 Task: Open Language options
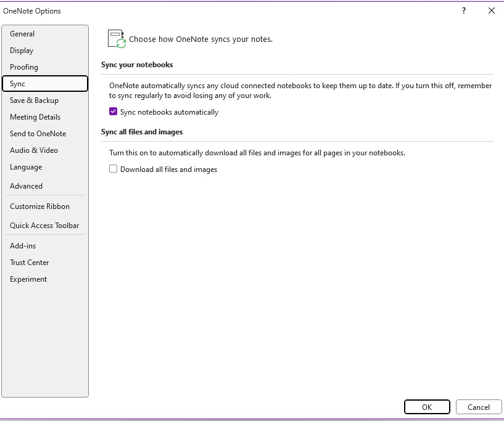tap(44, 167)
